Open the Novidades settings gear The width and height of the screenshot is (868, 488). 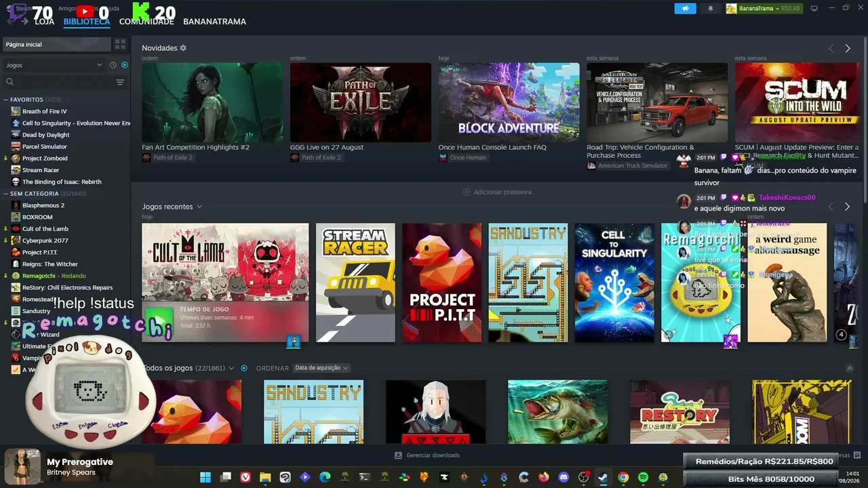pos(183,48)
